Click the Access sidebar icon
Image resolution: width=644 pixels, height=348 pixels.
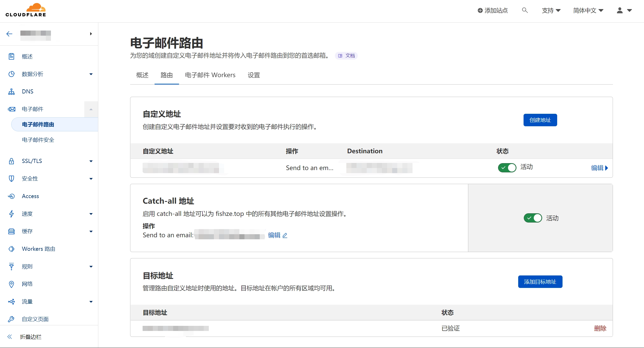(x=11, y=196)
